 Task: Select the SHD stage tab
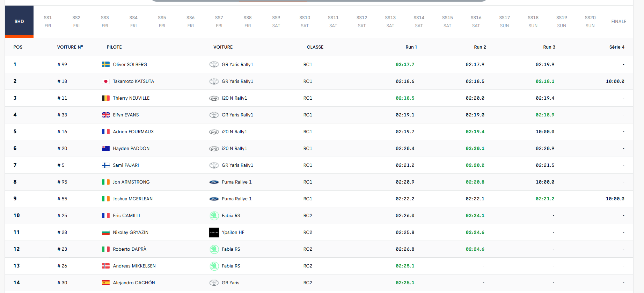(19, 21)
